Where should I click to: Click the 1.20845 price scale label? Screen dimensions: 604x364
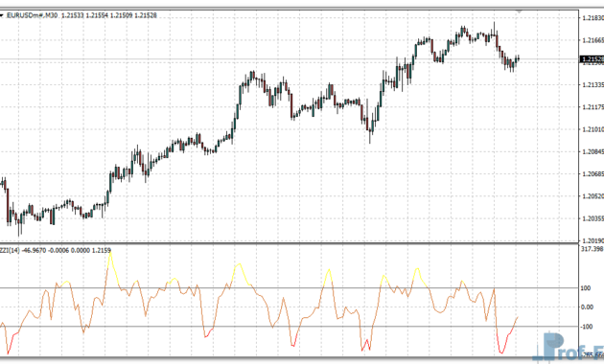click(592, 151)
